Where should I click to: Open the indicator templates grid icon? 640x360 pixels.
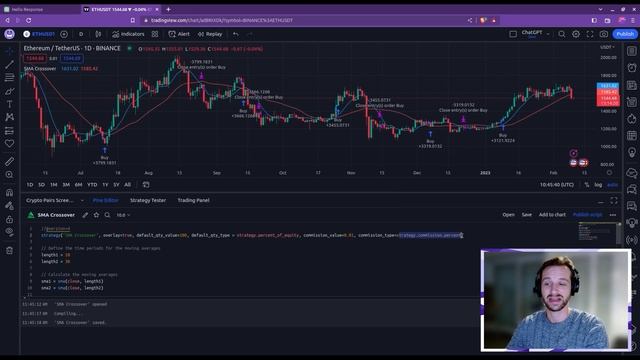coord(155,34)
